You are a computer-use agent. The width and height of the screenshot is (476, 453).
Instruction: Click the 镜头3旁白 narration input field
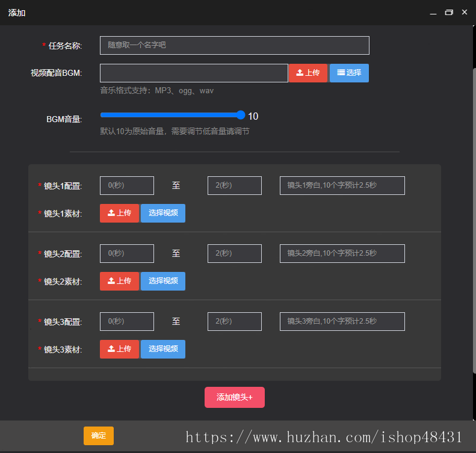click(342, 321)
